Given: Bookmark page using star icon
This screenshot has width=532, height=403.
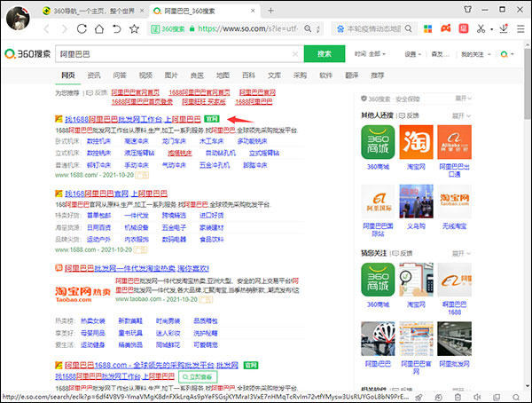Looking at the screenshot, I should click(135, 28).
